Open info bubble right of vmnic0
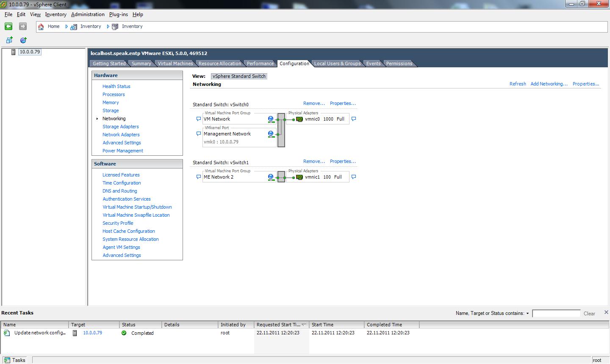The height and width of the screenshot is (364, 610). coord(354,119)
